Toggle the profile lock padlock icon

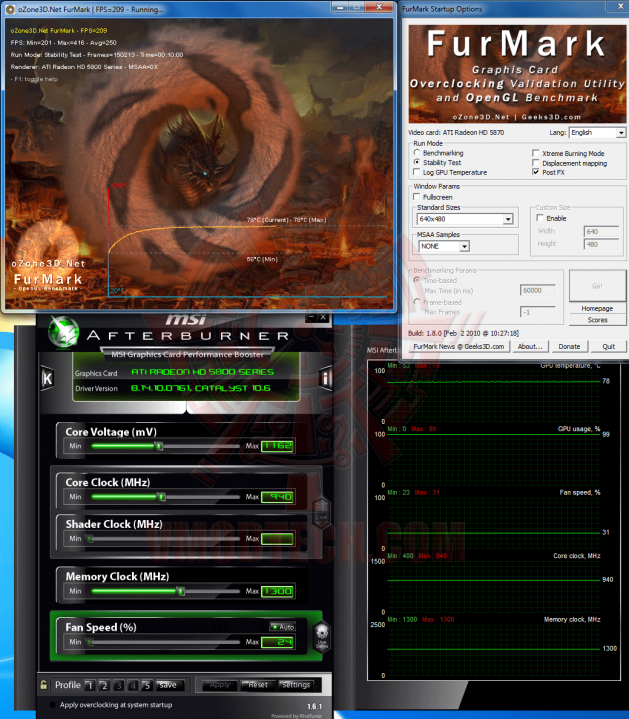click(x=44, y=685)
